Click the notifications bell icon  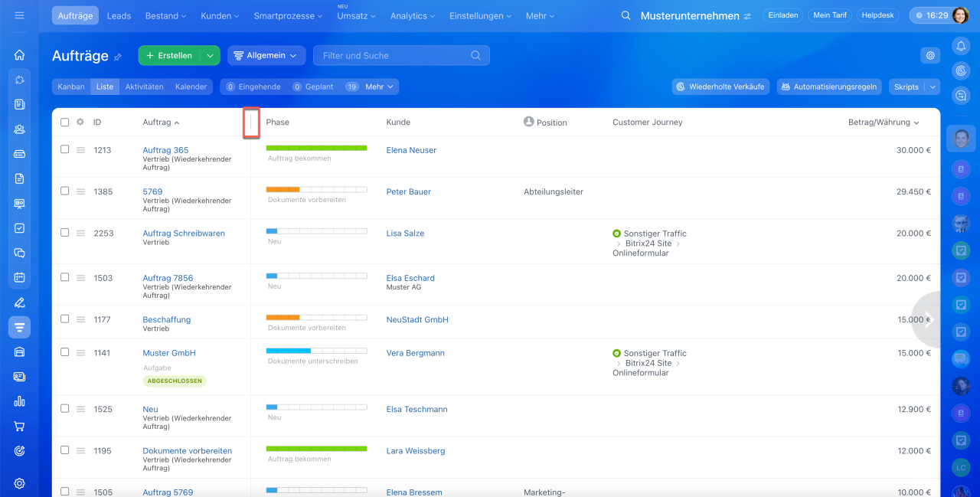click(x=961, y=47)
